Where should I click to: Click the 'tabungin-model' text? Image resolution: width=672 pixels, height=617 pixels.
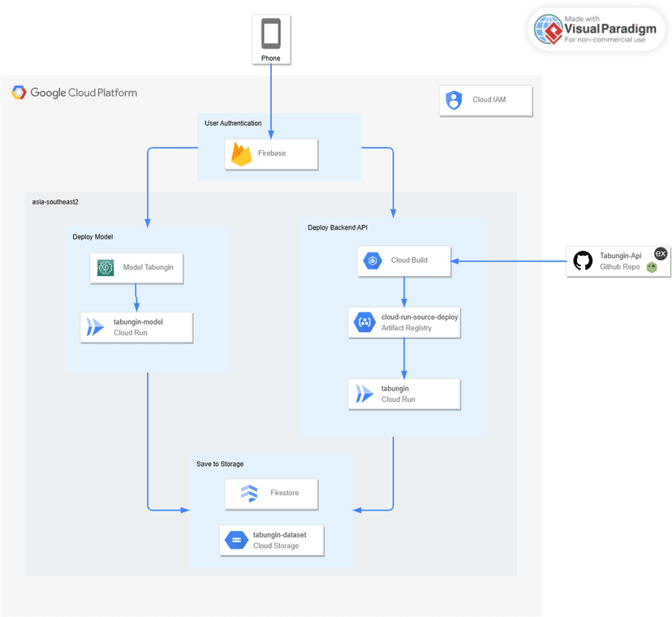pos(138,322)
